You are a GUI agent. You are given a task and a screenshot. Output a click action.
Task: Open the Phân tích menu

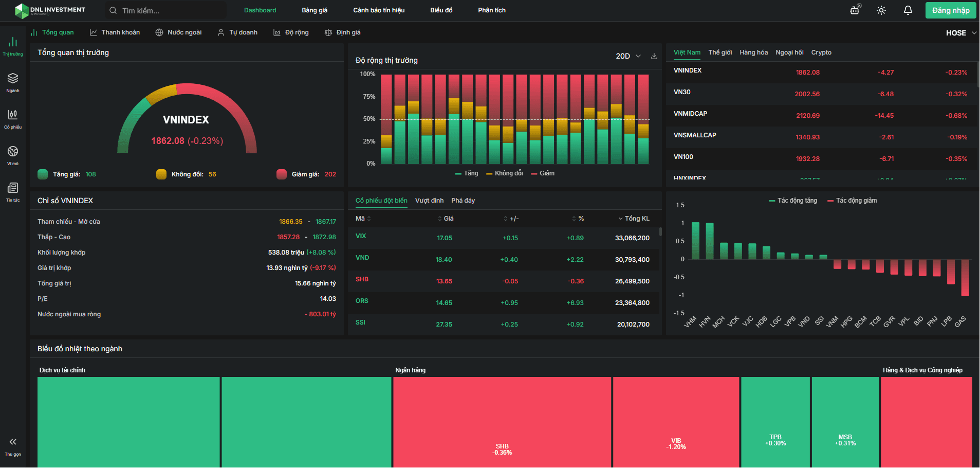point(492,10)
